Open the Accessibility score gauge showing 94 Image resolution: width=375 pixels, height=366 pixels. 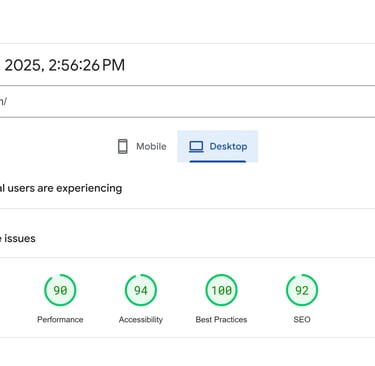click(x=141, y=290)
